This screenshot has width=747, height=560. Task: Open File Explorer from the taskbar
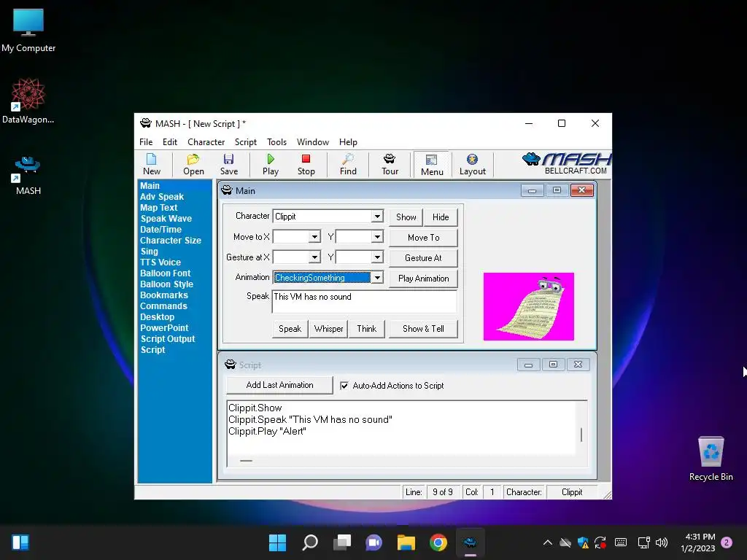click(x=406, y=542)
